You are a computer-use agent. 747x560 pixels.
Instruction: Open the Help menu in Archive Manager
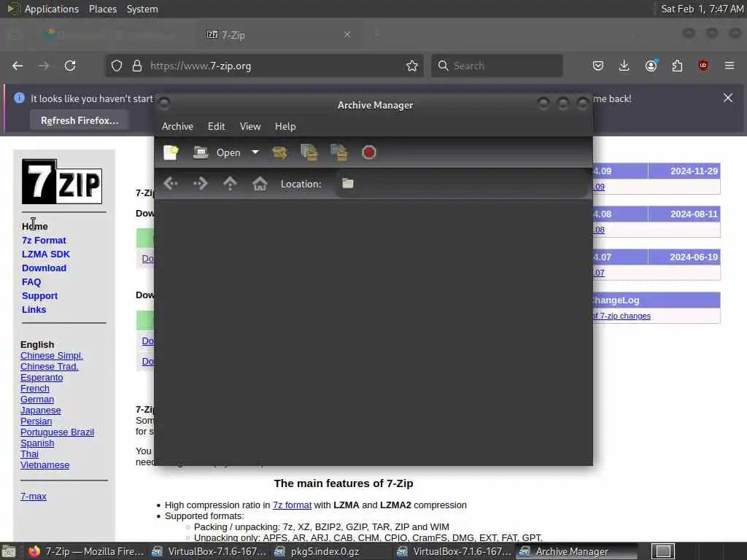pos(285,126)
